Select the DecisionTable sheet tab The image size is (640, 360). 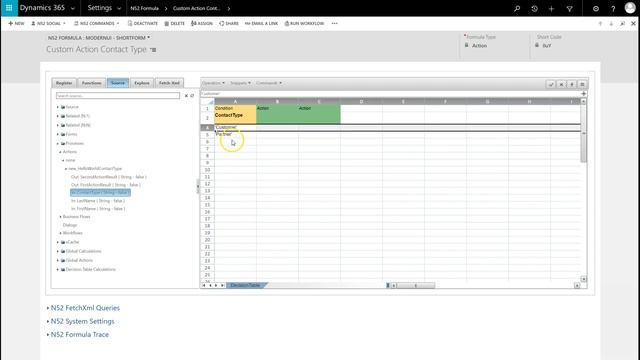246,285
